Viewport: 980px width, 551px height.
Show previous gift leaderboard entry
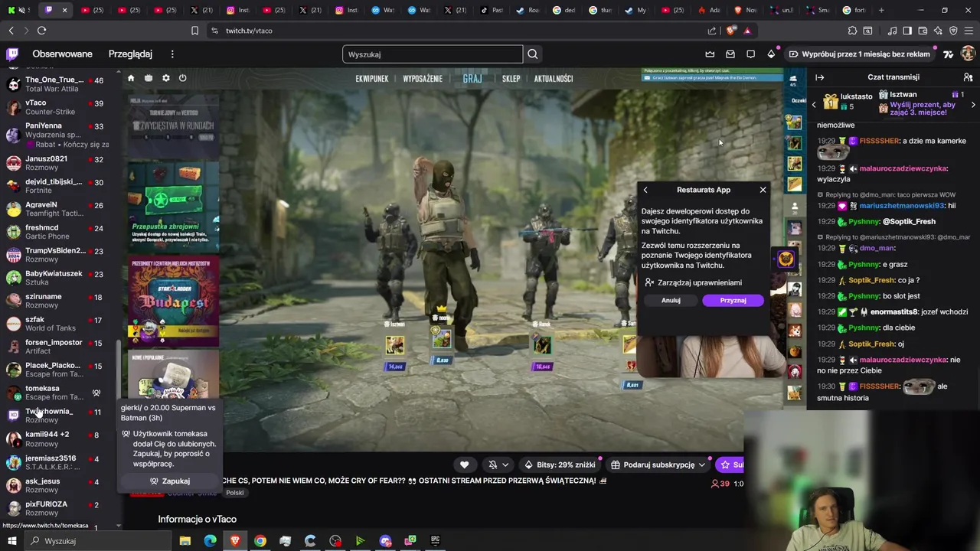point(814,104)
